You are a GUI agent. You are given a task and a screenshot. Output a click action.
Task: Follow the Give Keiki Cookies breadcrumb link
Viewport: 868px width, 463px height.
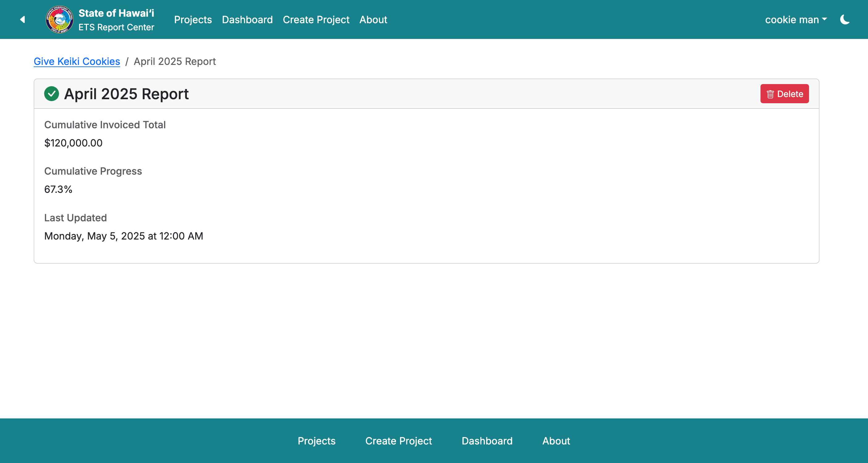(x=77, y=62)
